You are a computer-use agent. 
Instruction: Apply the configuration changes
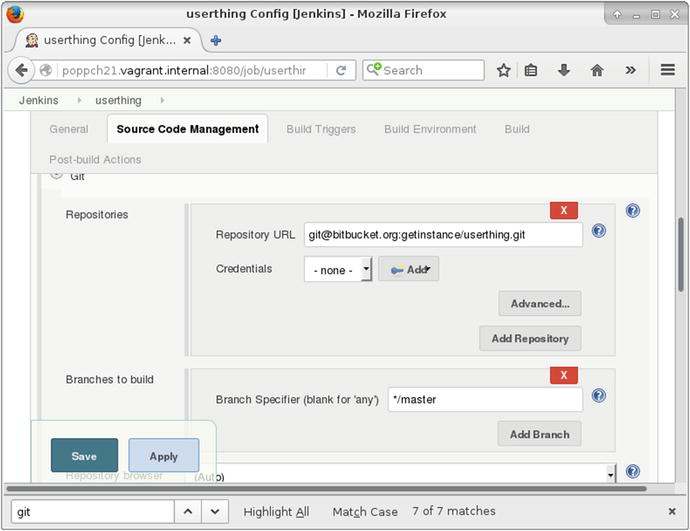(x=164, y=456)
